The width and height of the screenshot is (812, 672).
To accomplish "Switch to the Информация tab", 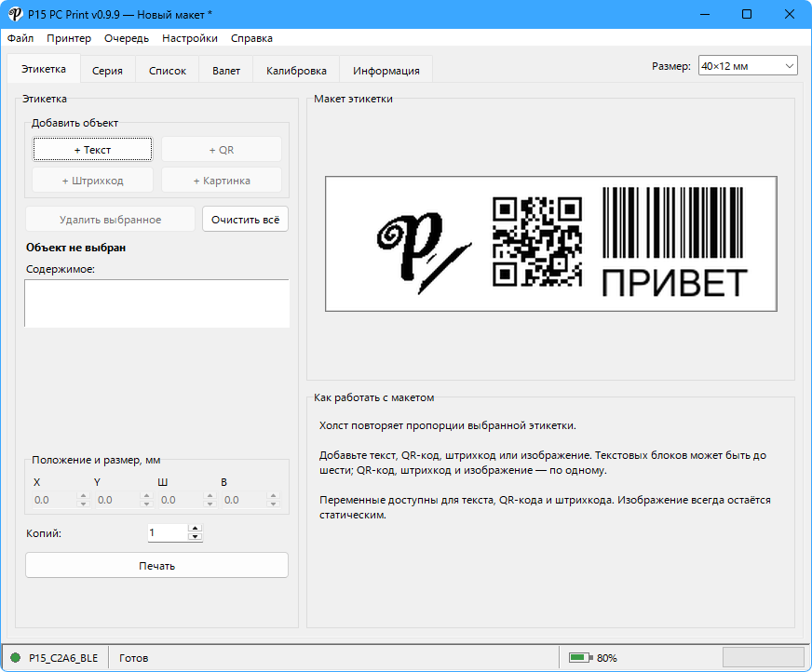I will (386, 71).
